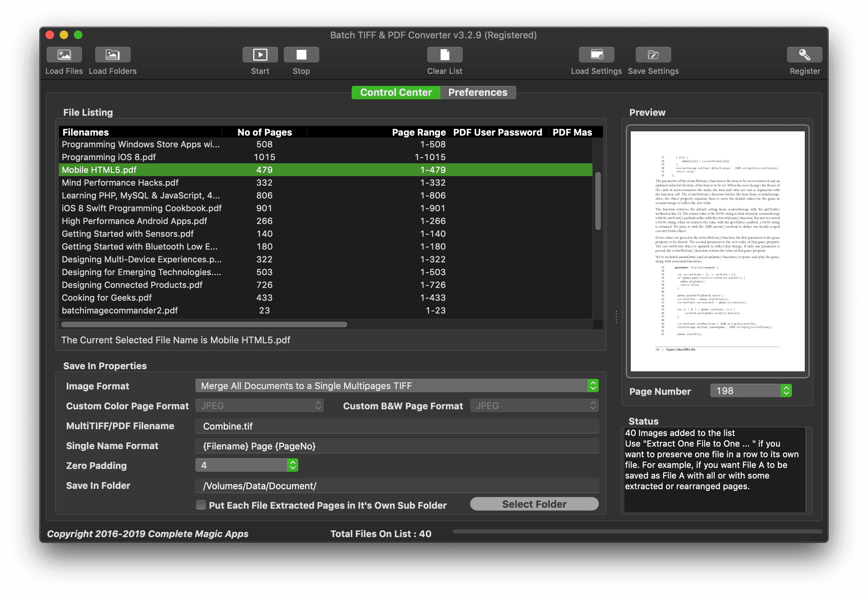Click the Save Settings icon
The height and width of the screenshot is (595, 868).
pos(653,55)
